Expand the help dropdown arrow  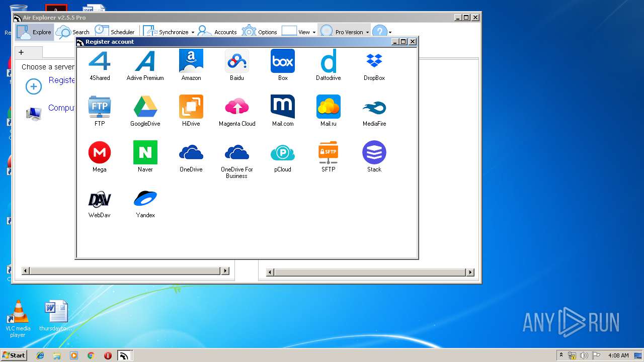coord(390,32)
